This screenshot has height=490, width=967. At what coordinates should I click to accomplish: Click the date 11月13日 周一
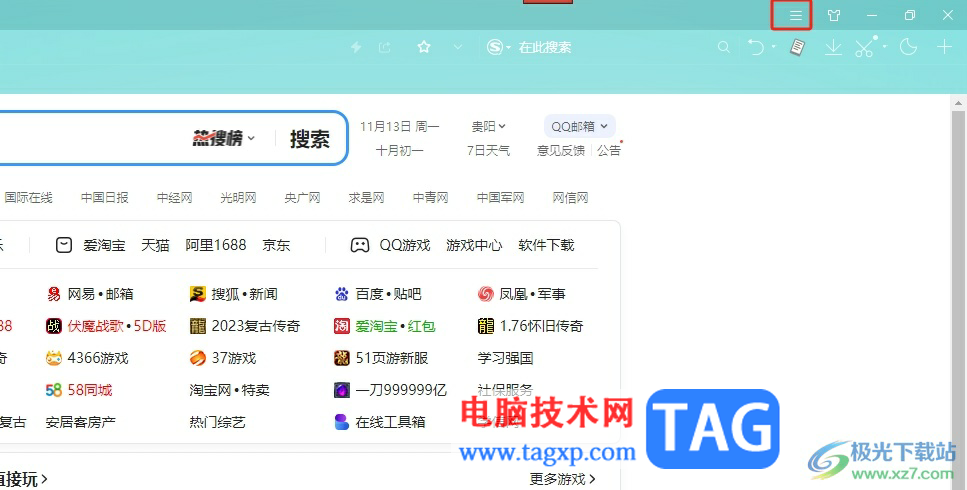(x=400, y=126)
